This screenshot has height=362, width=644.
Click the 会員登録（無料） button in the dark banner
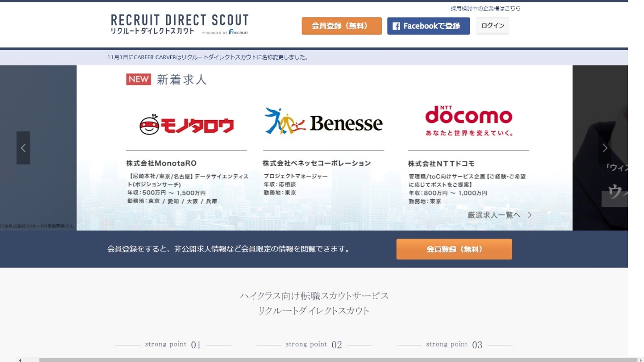coord(454,249)
